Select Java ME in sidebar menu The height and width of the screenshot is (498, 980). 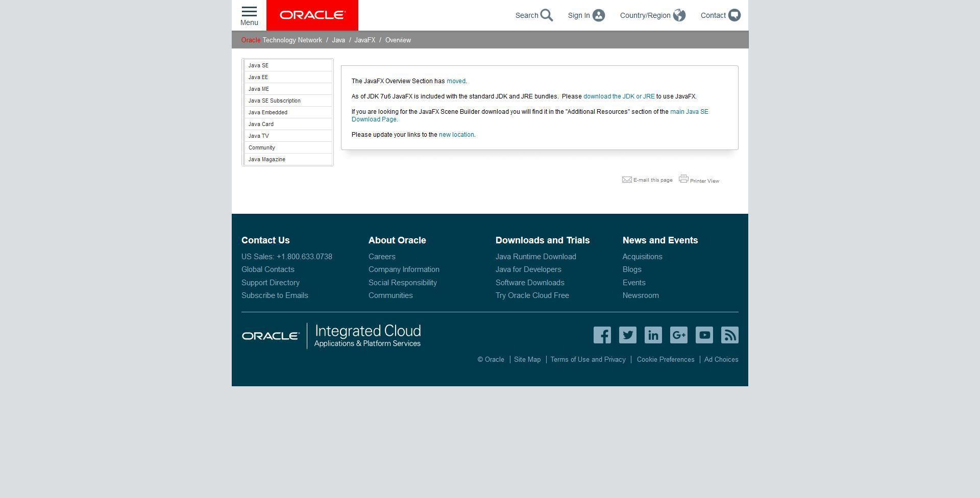tap(288, 89)
